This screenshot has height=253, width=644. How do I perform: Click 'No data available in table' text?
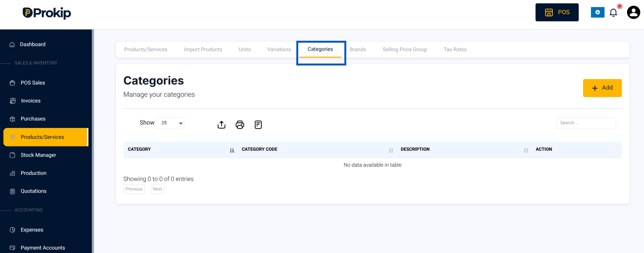372,165
